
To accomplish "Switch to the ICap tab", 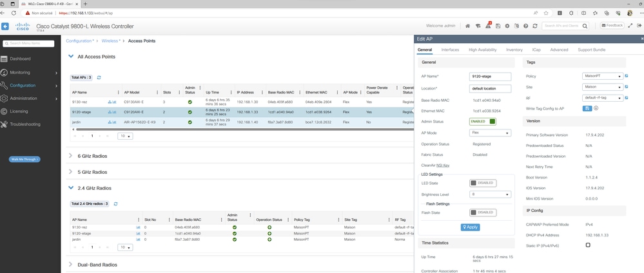I will [536, 50].
